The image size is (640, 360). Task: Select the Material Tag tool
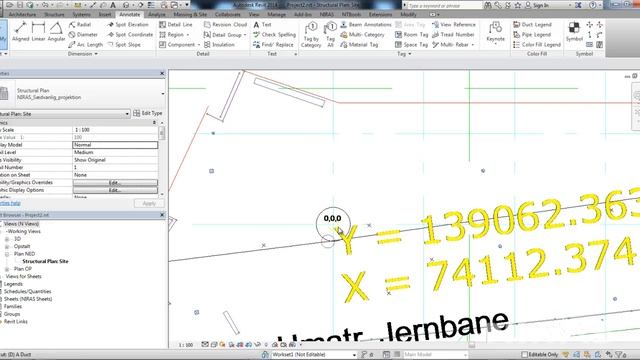[x=359, y=44]
